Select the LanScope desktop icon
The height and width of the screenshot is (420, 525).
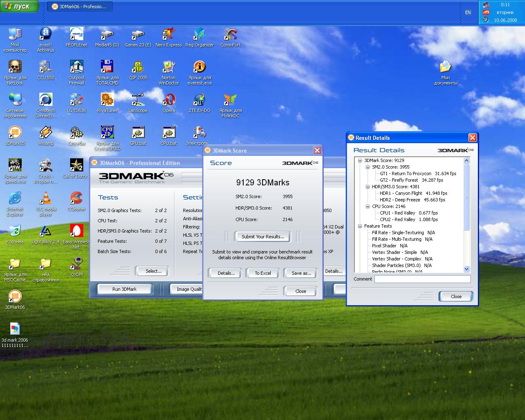(138, 103)
